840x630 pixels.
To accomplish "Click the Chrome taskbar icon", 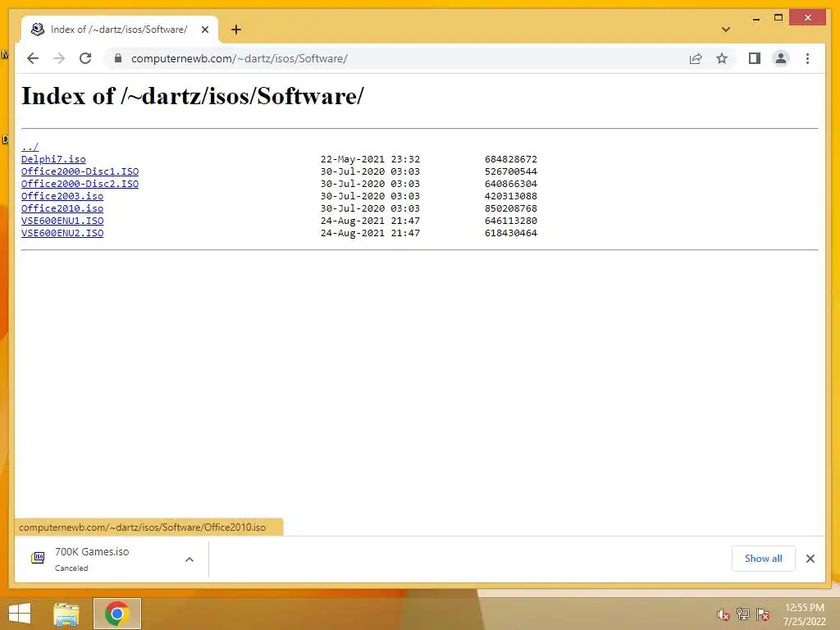I will click(x=116, y=614).
